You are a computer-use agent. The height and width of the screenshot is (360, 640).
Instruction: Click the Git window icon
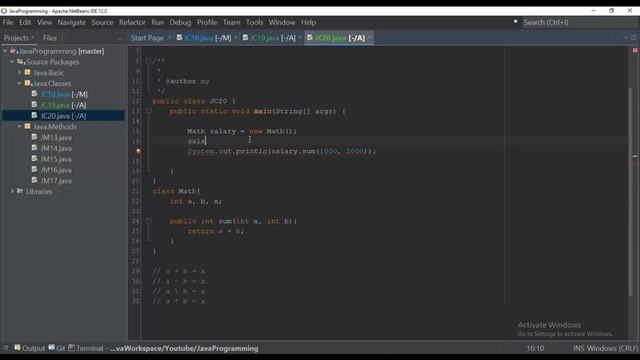tap(51, 348)
